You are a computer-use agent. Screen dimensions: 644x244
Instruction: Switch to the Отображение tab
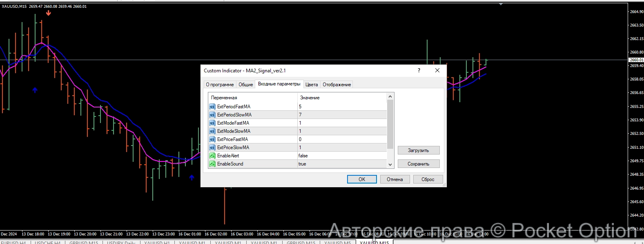coord(337,85)
